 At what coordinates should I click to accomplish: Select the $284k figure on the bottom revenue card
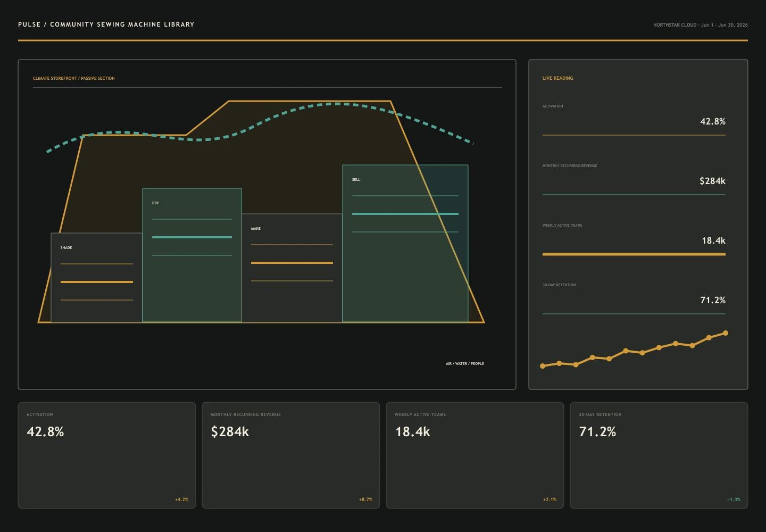(x=230, y=431)
